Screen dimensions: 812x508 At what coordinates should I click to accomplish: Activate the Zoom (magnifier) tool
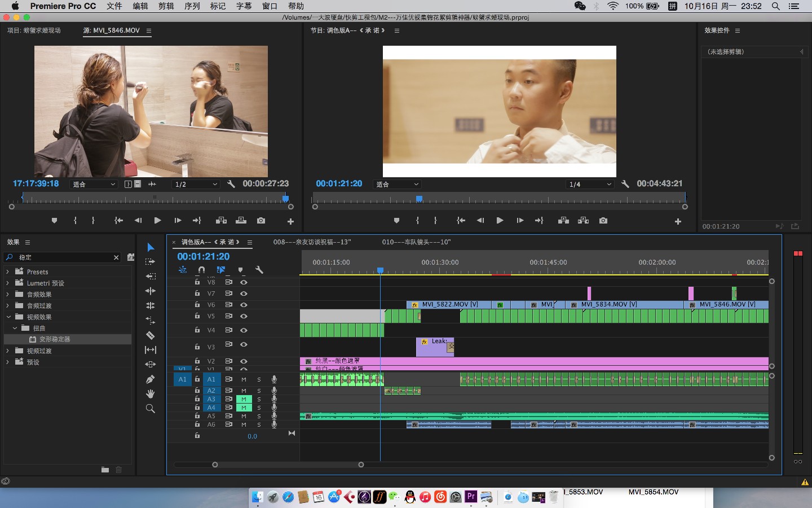(151, 409)
